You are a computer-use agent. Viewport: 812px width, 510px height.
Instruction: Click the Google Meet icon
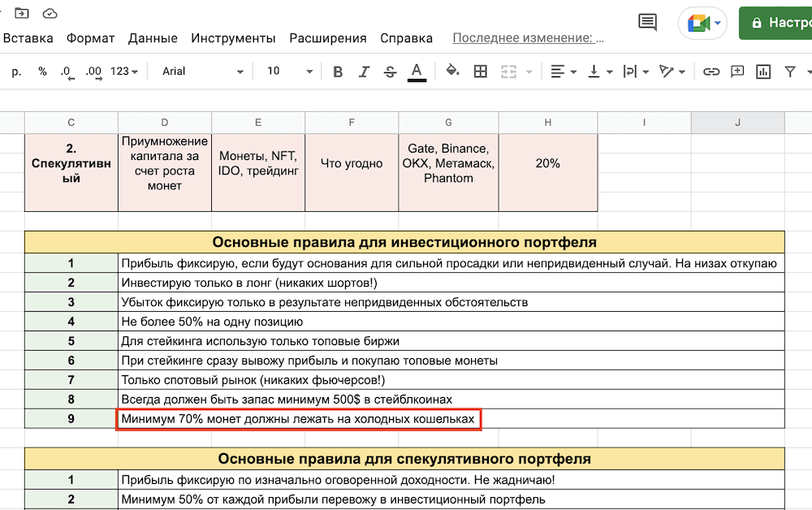pyautogui.click(x=698, y=24)
